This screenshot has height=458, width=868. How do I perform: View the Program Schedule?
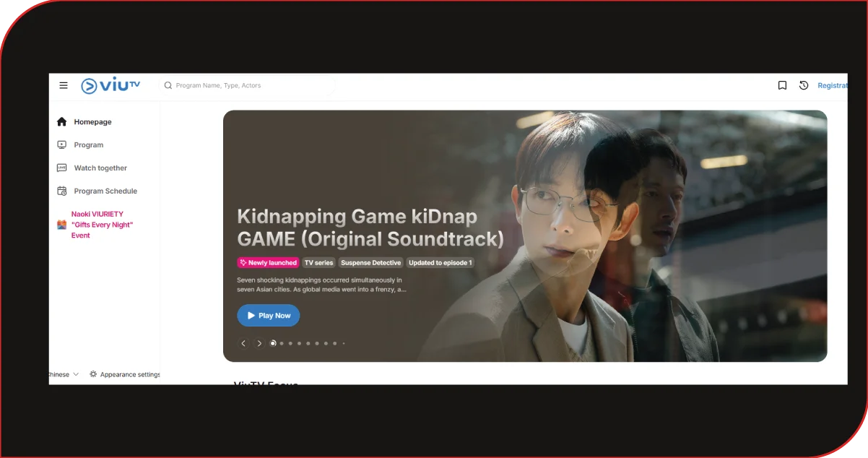(105, 191)
